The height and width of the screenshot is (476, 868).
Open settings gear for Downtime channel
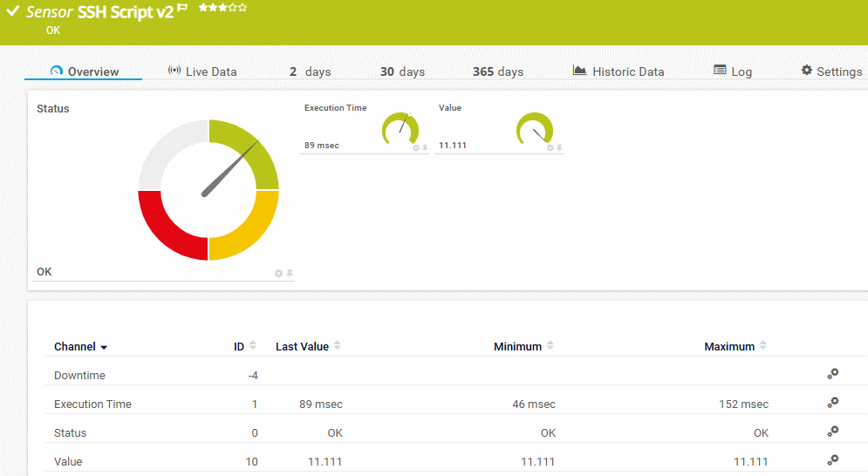[x=832, y=374]
